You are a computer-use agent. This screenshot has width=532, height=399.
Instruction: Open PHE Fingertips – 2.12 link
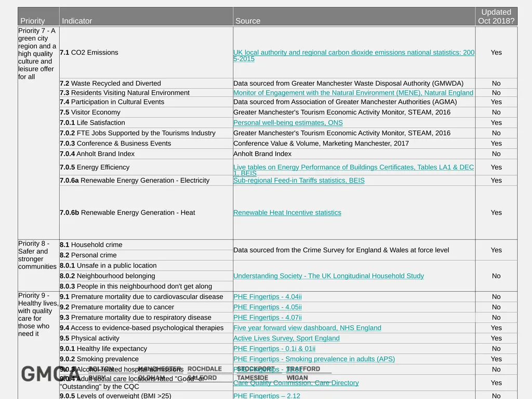pos(267,395)
